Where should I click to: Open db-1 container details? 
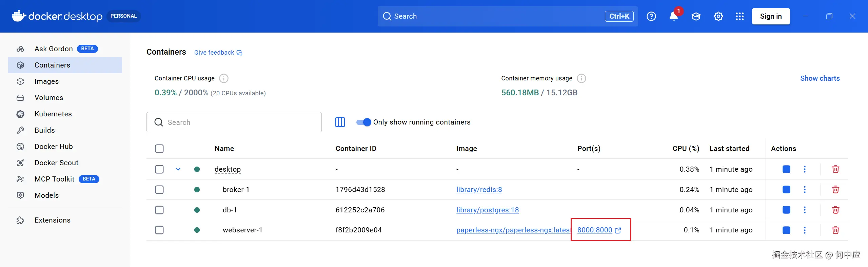click(x=230, y=210)
